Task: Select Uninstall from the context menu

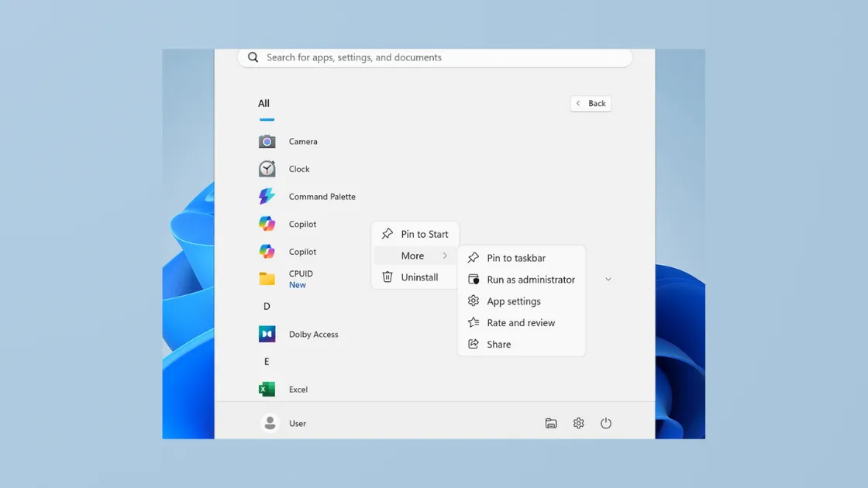Action: click(x=418, y=277)
